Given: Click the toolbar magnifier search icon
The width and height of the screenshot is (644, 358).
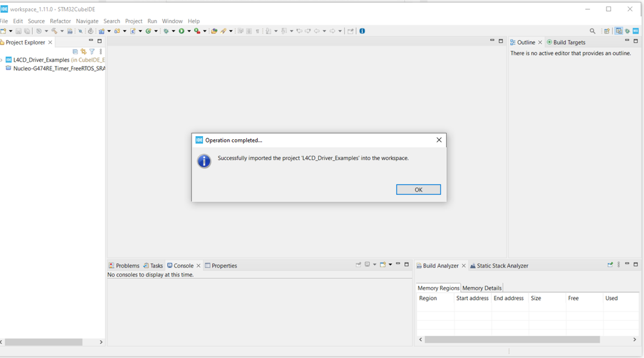Looking at the screenshot, I should click(x=592, y=31).
